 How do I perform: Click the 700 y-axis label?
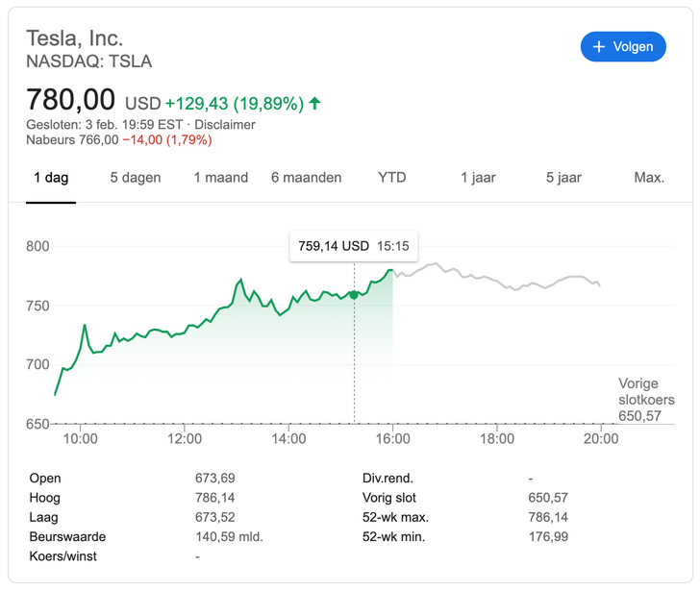(x=37, y=364)
